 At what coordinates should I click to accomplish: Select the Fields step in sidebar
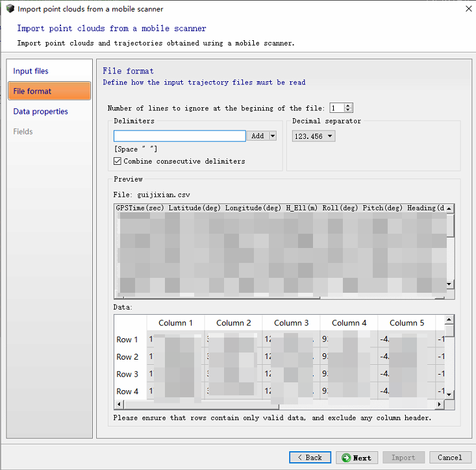[x=23, y=131]
